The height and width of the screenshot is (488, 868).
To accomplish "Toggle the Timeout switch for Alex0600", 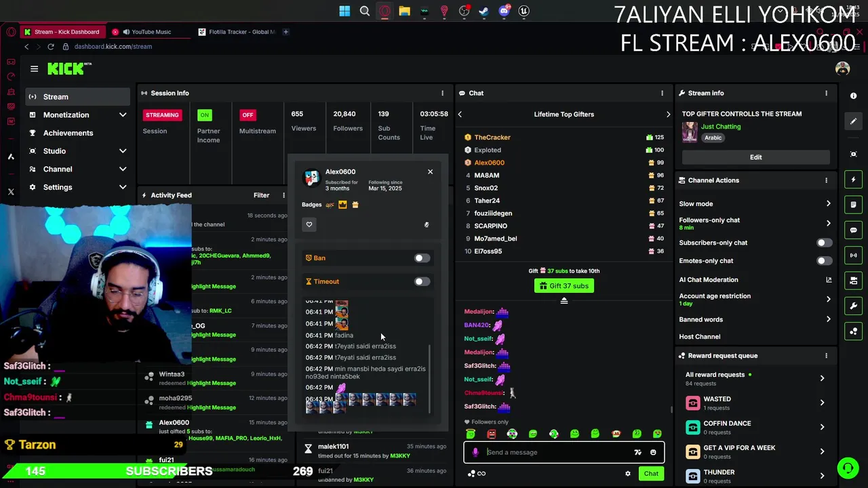I will click(422, 282).
